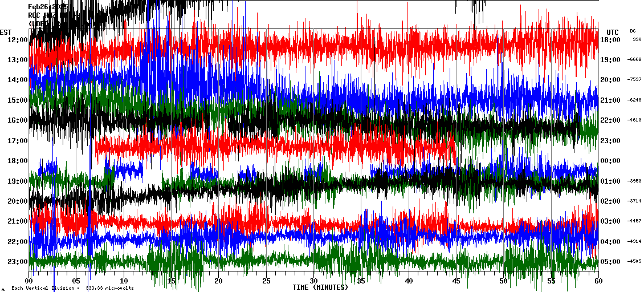Click the EST column header
The height and width of the screenshot is (296, 644).
tap(6, 32)
